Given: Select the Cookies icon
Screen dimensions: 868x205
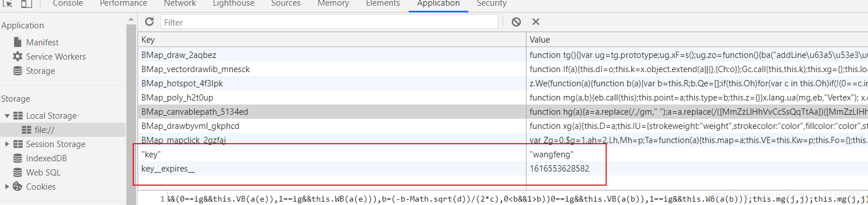Looking at the screenshot, I should click(x=18, y=186).
